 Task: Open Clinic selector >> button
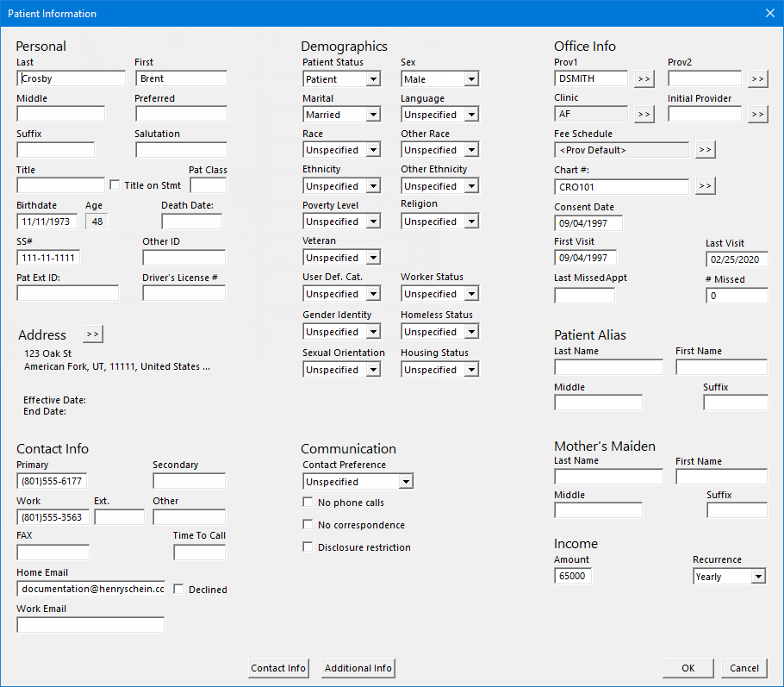[644, 114]
